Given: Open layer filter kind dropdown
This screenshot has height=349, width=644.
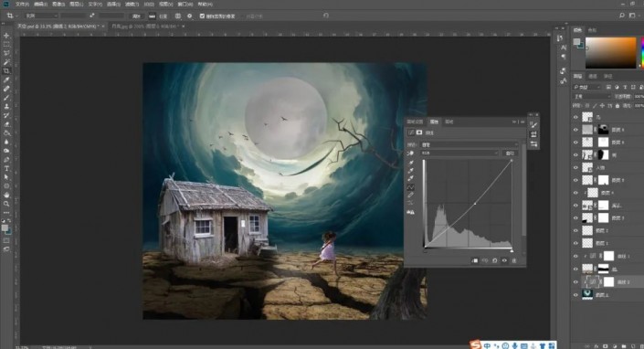Looking at the screenshot, I should 587,87.
